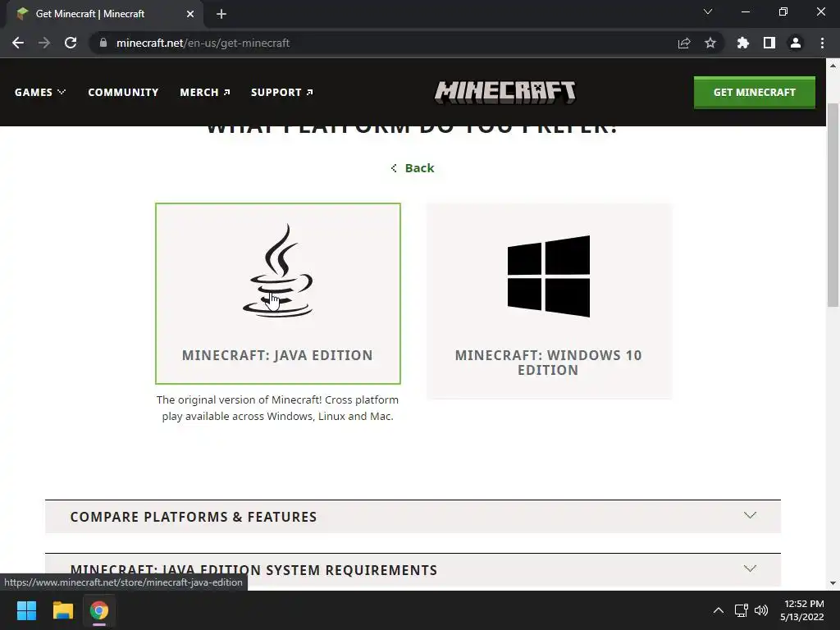Open Chrome three-dot menu

[x=822, y=43]
